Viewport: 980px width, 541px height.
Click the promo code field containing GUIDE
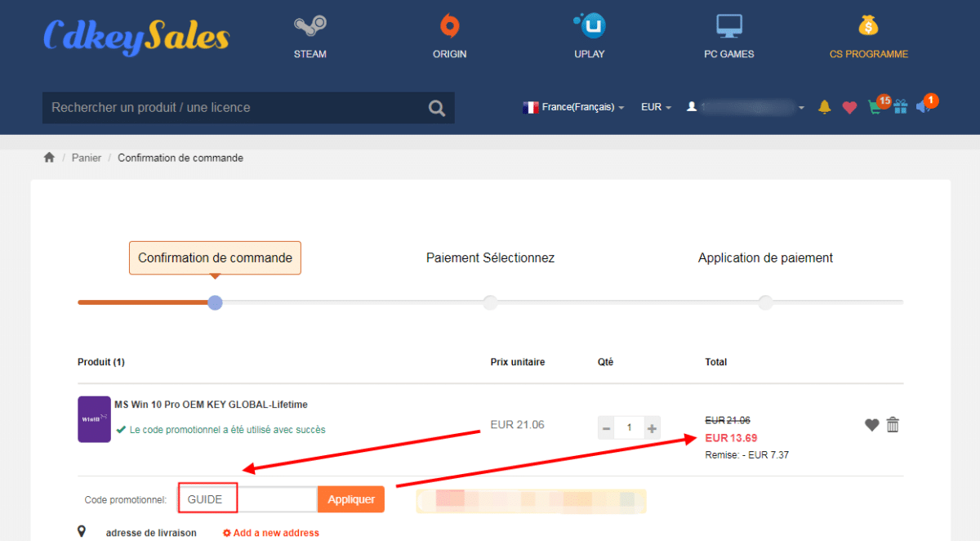248,499
